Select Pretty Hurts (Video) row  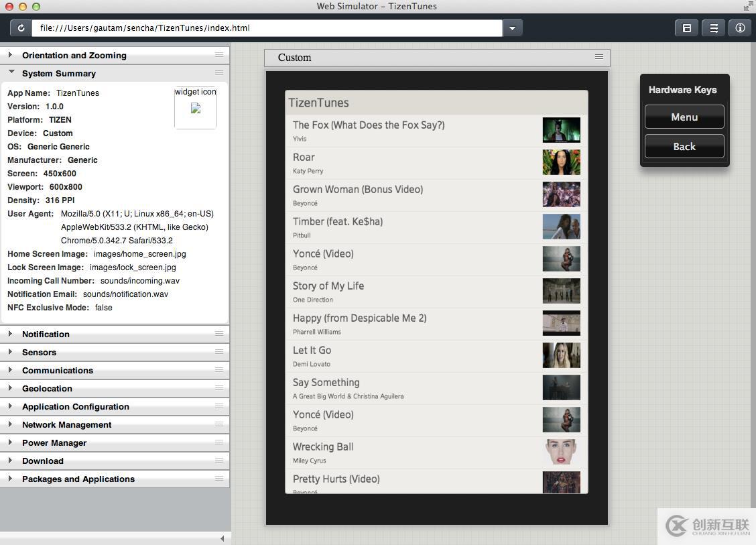pos(436,481)
